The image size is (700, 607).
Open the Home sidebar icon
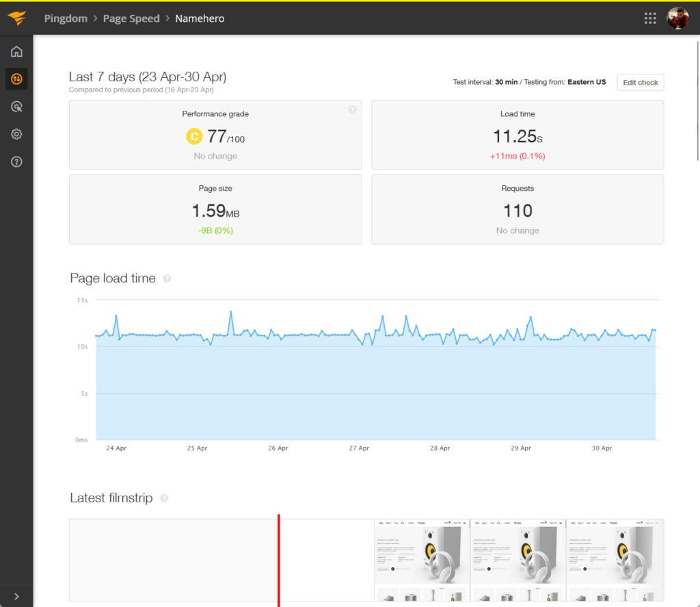(x=16, y=52)
